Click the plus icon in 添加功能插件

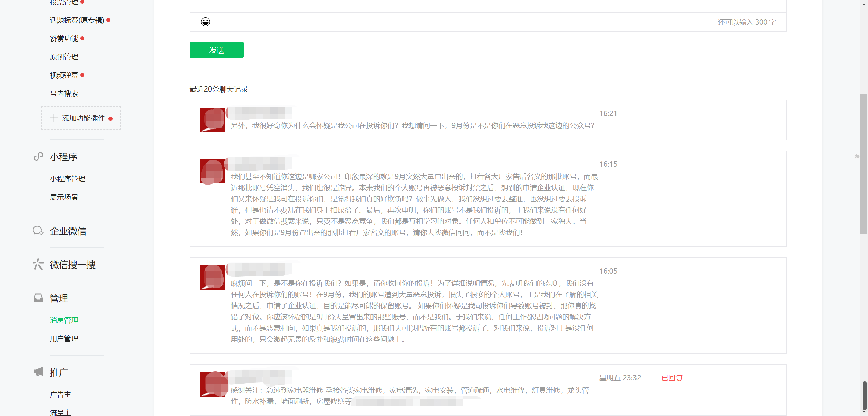click(54, 118)
